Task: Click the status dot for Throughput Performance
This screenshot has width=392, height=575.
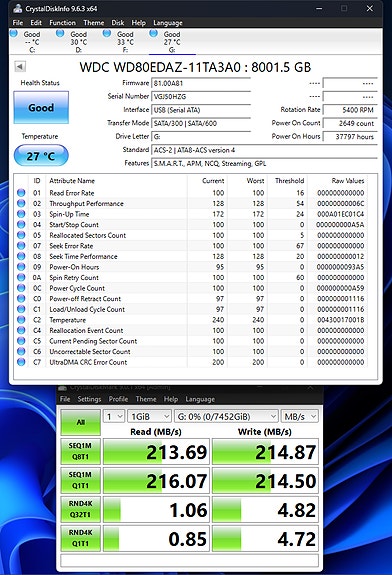Action: (x=21, y=203)
